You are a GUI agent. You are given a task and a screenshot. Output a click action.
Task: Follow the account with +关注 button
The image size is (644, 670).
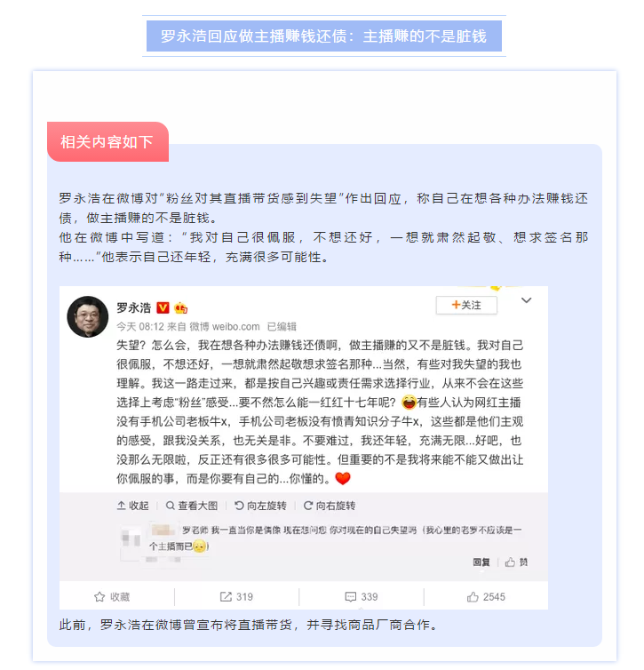click(466, 305)
